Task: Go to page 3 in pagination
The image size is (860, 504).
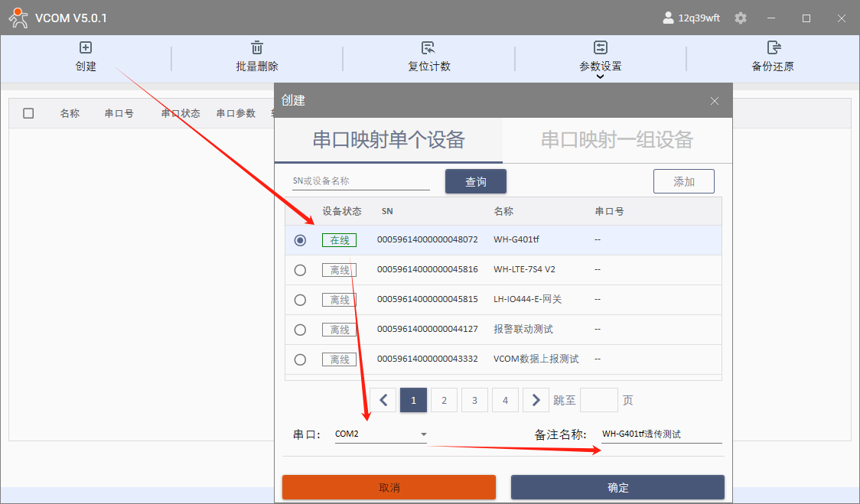Action: point(474,400)
